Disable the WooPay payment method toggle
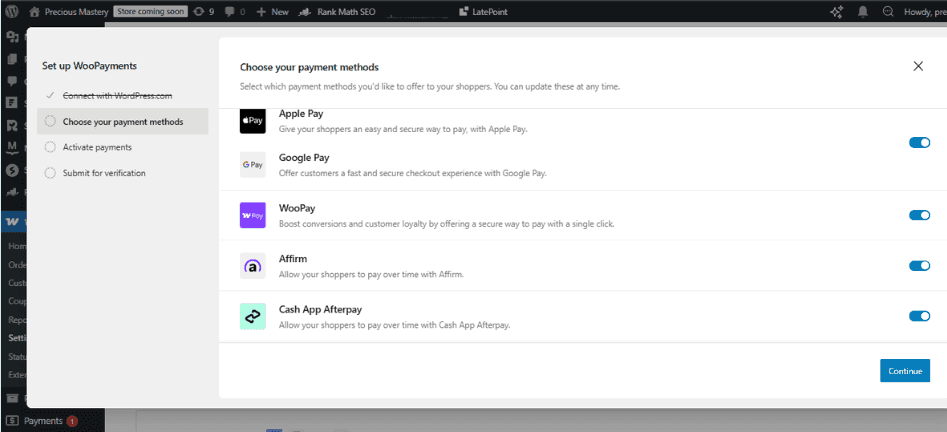Viewport: 947px width, 432px height. pos(919,215)
